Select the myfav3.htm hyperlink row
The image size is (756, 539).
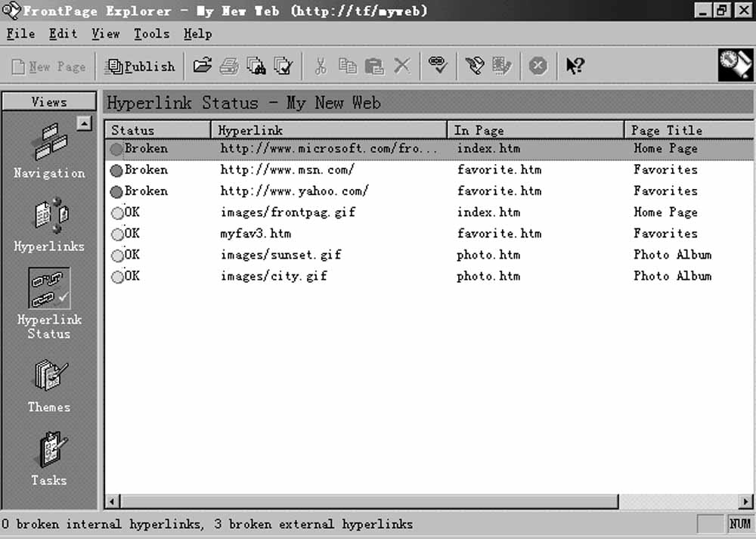pos(429,234)
